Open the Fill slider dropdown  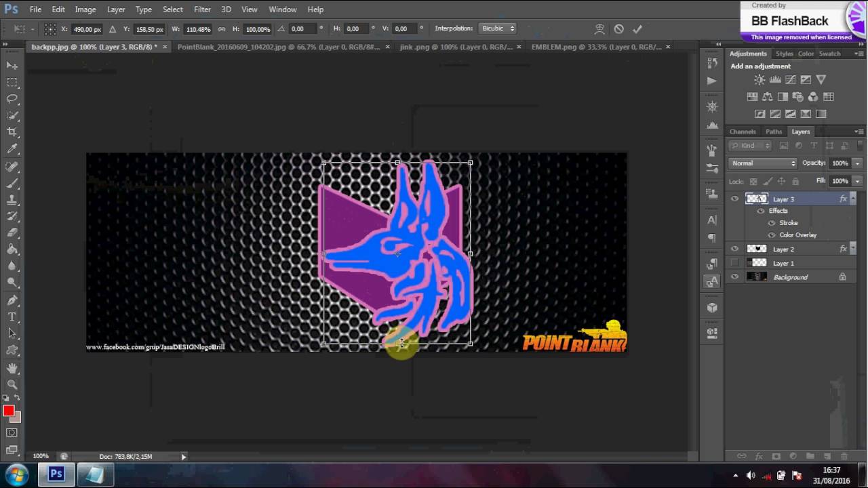(x=857, y=181)
